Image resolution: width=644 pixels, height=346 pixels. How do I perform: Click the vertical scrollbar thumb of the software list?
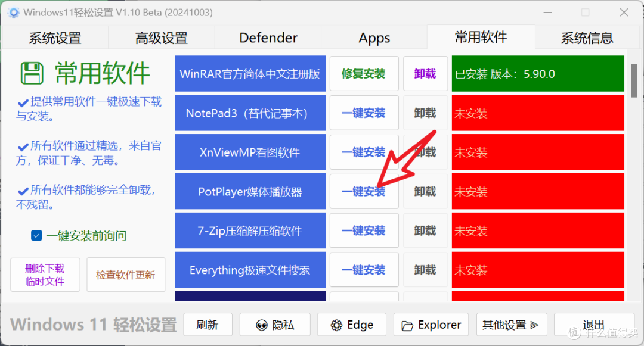[x=634, y=80]
